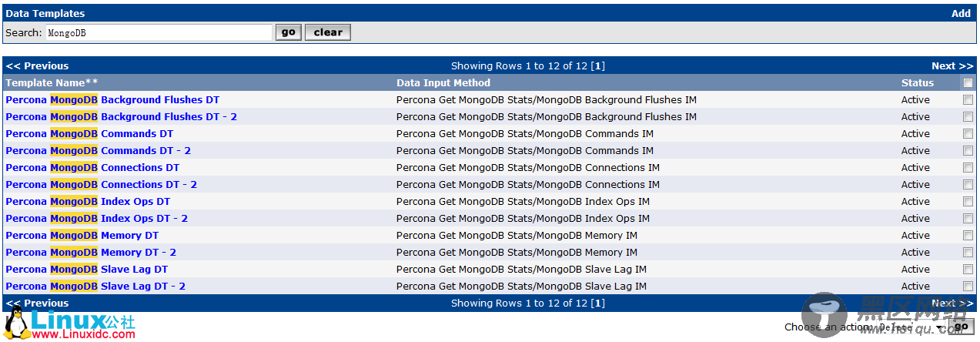Open Percona MongoDB Commands DT - 2 template
Image resolution: width=980 pixels, height=342 pixels.
tap(98, 151)
